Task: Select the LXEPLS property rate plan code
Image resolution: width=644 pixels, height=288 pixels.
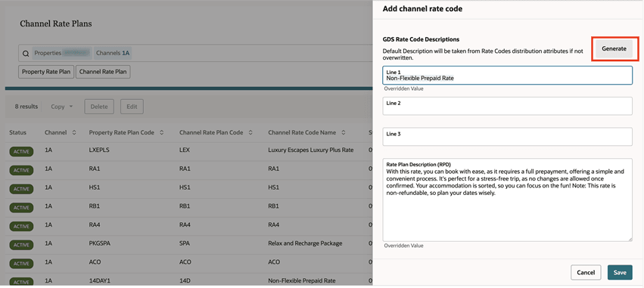Action: click(x=99, y=150)
